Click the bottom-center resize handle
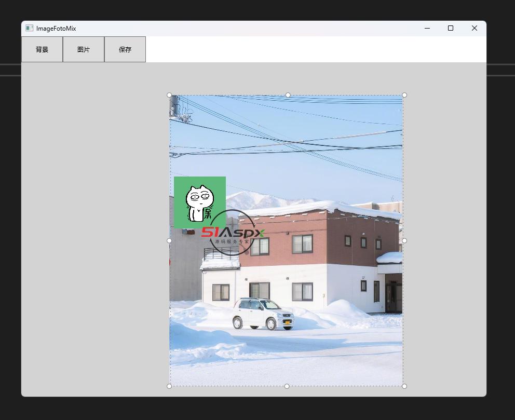 tap(287, 386)
